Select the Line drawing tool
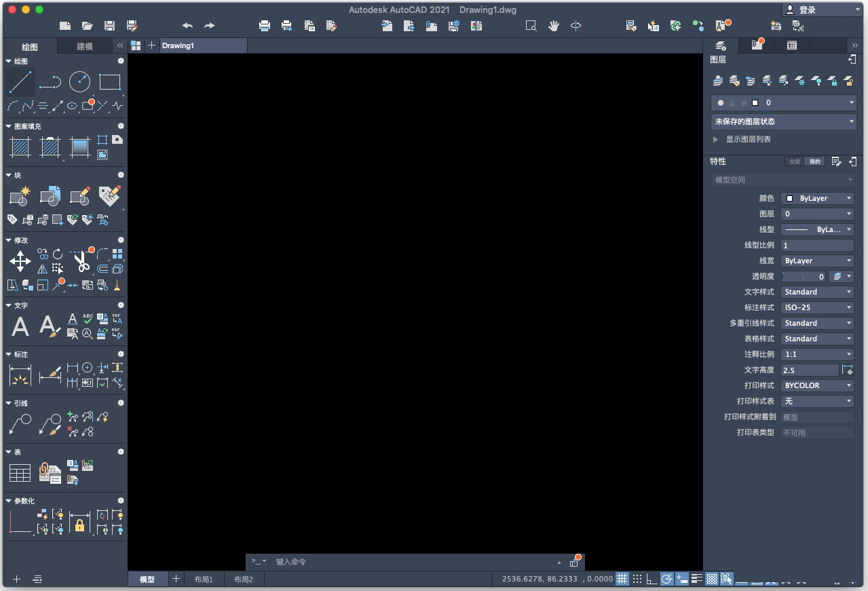The width and height of the screenshot is (868, 591). pyautogui.click(x=20, y=83)
